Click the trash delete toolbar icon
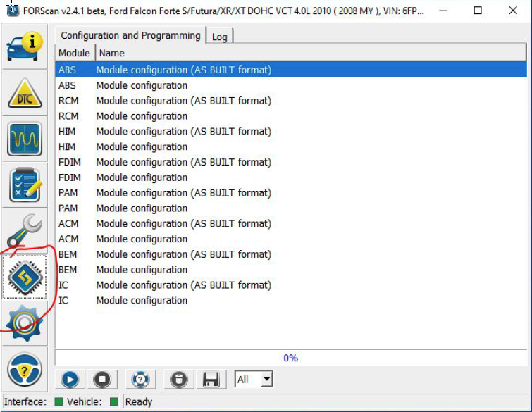The image size is (532, 412). click(x=179, y=379)
